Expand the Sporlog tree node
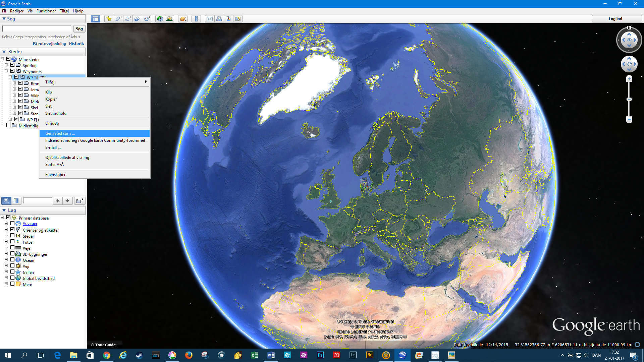This screenshot has width=644, height=362. [x=6, y=65]
